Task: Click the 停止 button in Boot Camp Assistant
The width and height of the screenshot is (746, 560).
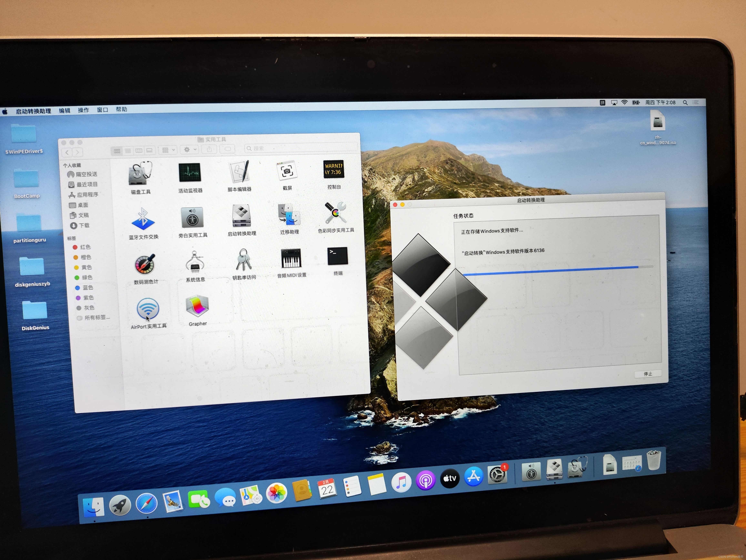Action: tap(648, 374)
